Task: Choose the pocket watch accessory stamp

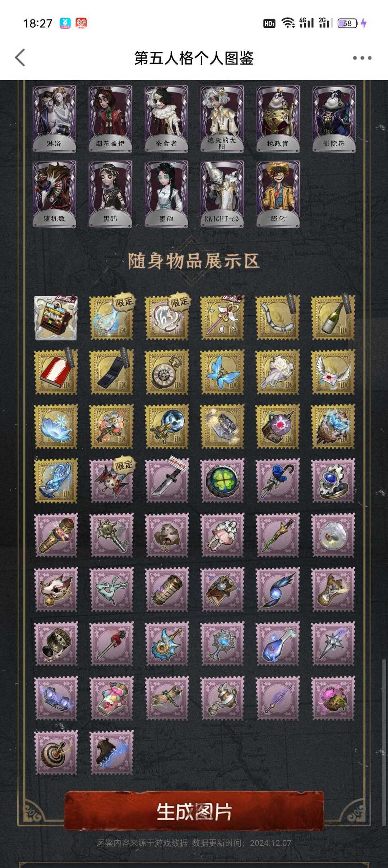Action: 167,372
